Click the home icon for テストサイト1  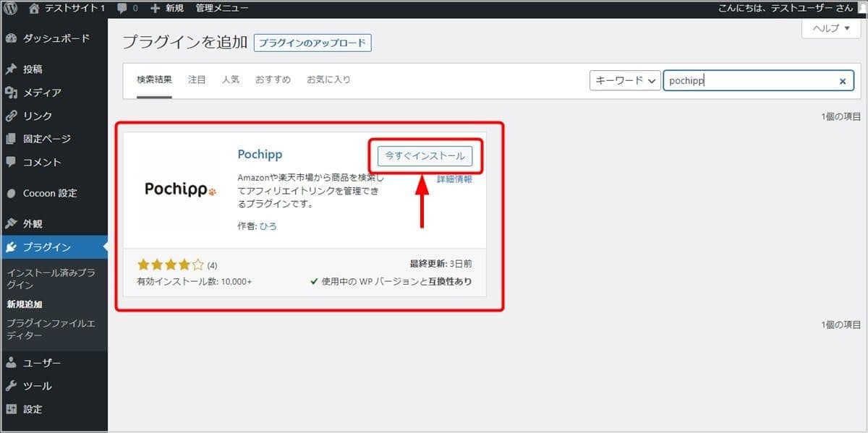click(x=34, y=9)
